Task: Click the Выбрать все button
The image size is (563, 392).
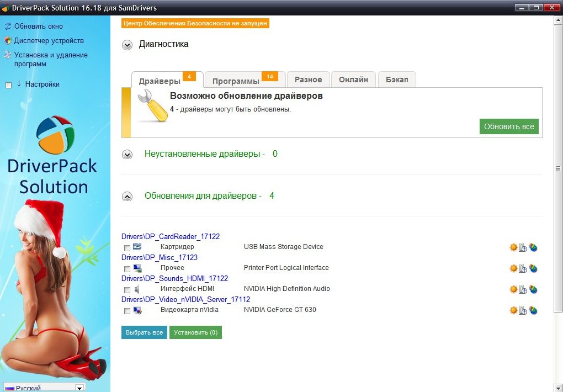Action: [144, 332]
